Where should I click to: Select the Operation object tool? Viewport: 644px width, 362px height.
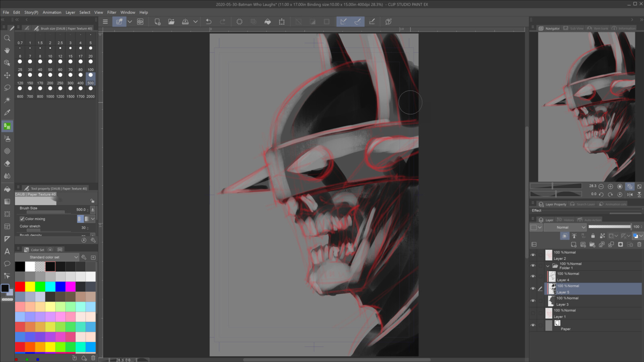pyautogui.click(x=7, y=63)
